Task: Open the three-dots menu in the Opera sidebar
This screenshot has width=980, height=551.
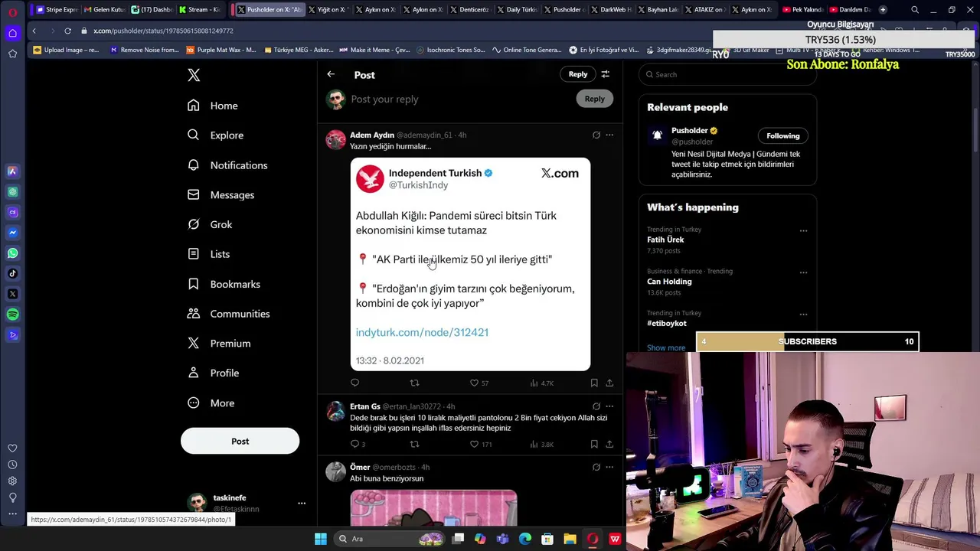Action: pyautogui.click(x=12, y=514)
